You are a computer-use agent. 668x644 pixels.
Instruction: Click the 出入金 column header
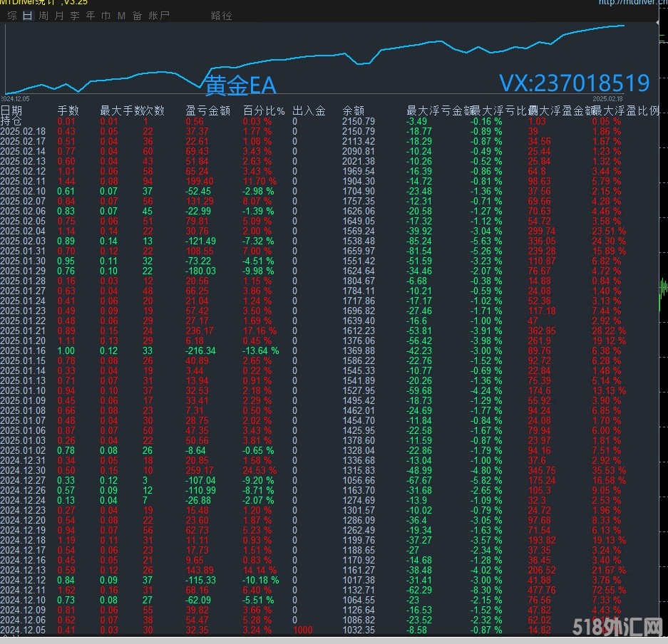(x=309, y=110)
